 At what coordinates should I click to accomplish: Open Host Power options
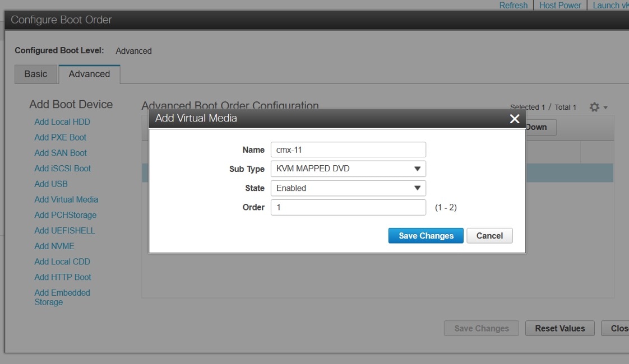pos(559,5)
